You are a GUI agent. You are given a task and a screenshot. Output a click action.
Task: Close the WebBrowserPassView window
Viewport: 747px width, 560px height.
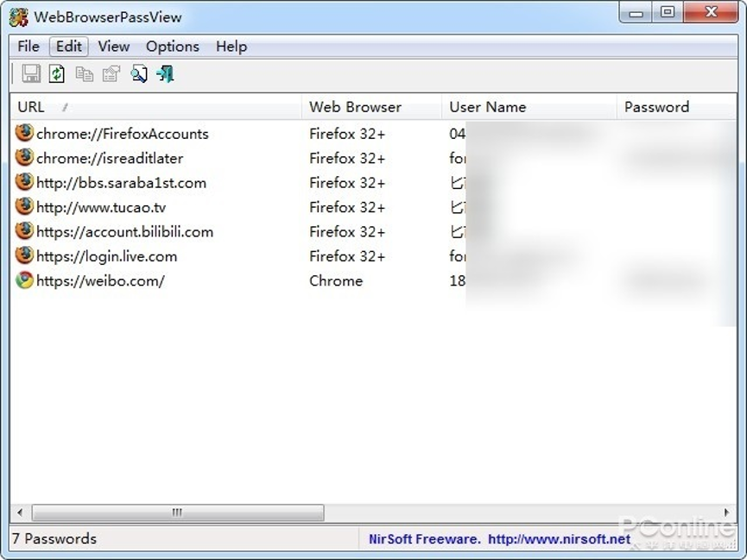(711, 12)
